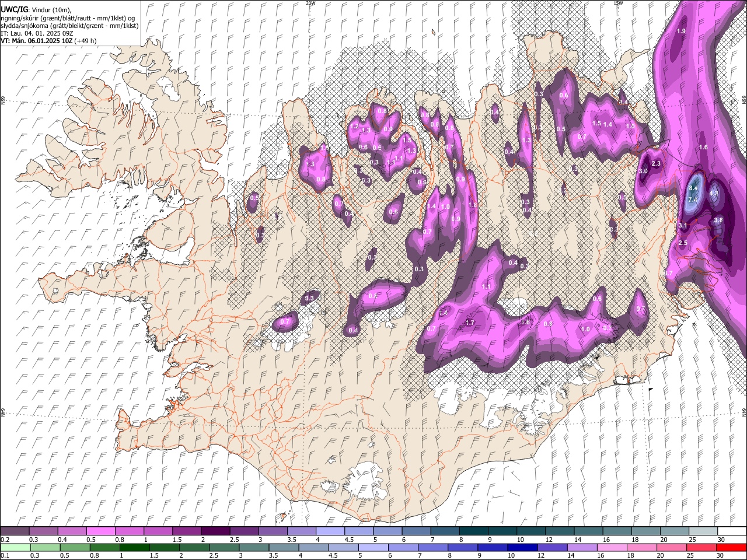Click the darkest teal 8 snow legend swatch
This screenshot has width=747, height=560.
(474, 531)
